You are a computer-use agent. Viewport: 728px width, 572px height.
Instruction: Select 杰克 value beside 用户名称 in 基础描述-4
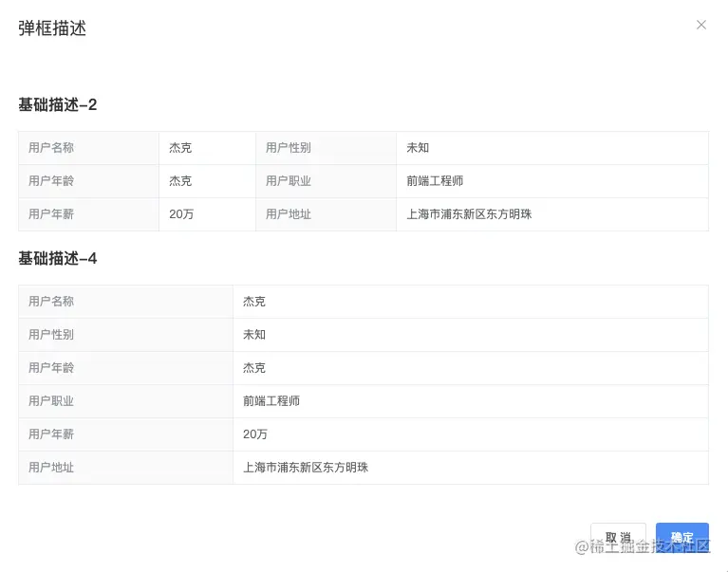coord(254,302)
